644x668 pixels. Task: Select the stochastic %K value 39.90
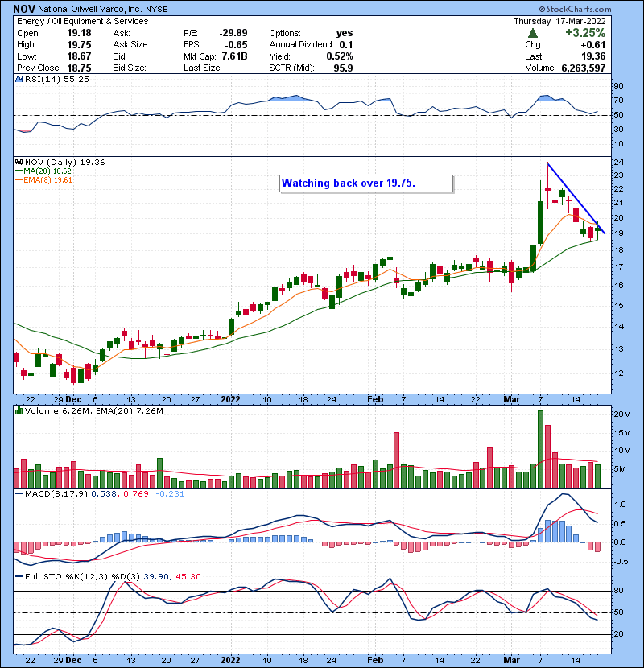[156, 576]
